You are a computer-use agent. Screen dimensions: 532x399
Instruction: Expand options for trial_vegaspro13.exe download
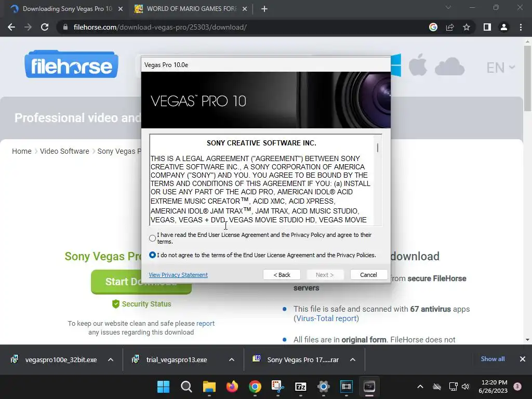(x=232, y=360)
